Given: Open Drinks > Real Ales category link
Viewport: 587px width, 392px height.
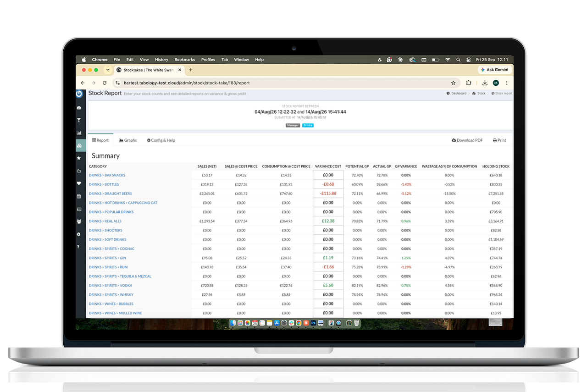Looking at the screenshot, I should (105, 221).
